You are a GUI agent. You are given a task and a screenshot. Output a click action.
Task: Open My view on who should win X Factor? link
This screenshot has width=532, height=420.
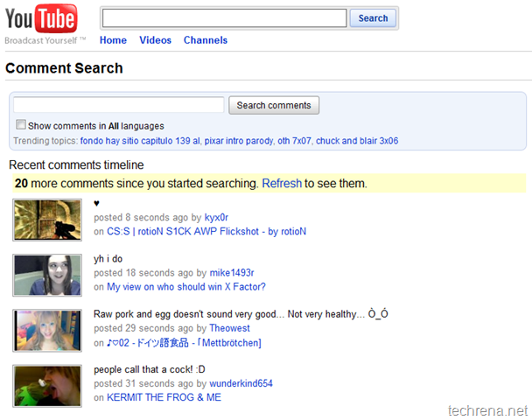186,287
